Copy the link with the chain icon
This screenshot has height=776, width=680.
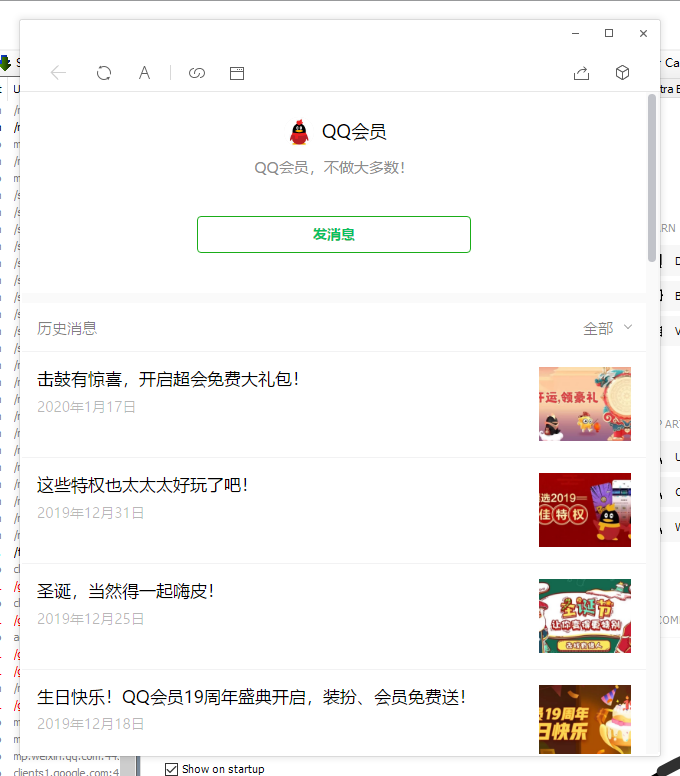[x=197, y=73]
